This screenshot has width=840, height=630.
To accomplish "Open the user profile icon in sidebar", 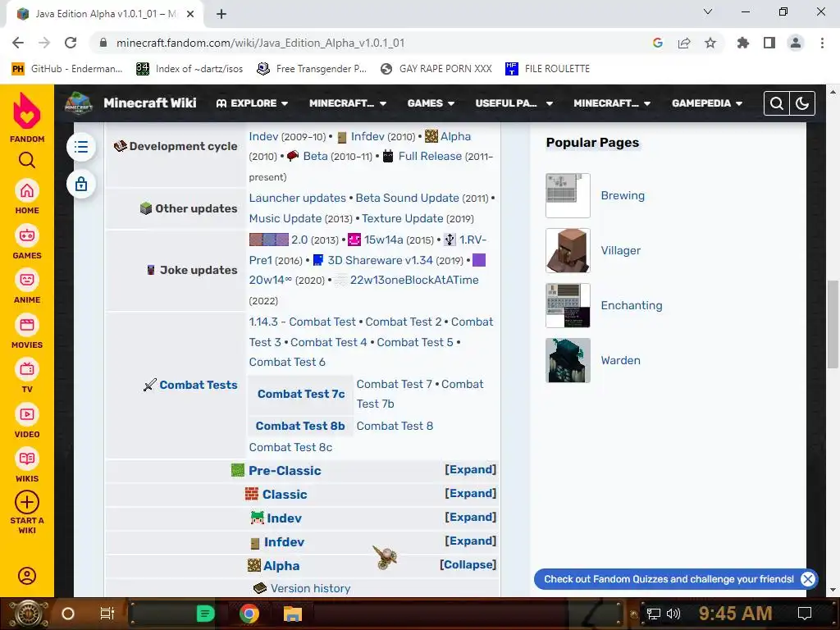I will tap(27, 576).
